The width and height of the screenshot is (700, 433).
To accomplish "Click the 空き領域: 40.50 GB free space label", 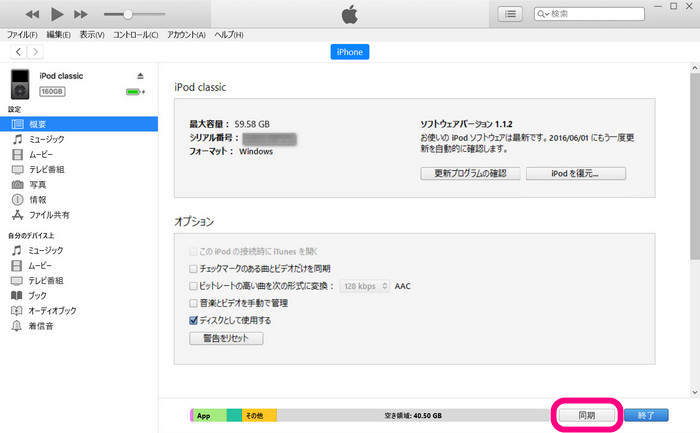I will 413,416.
